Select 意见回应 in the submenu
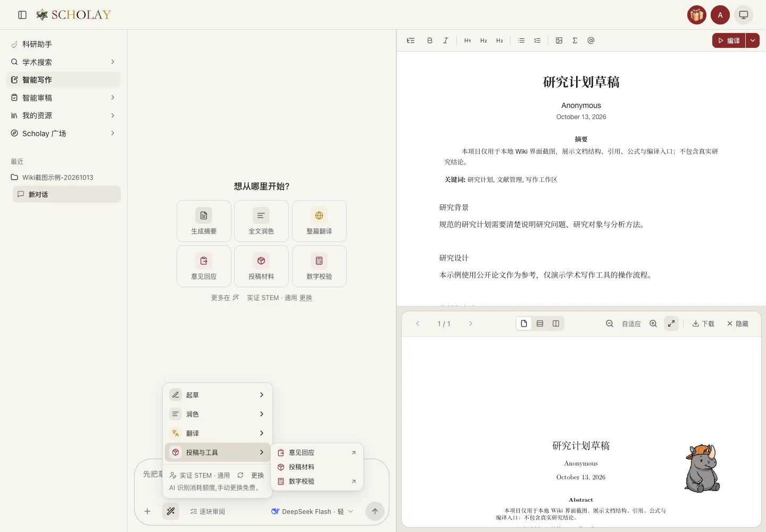This screenshot has height=532, width=766. [x=317, y=453]
